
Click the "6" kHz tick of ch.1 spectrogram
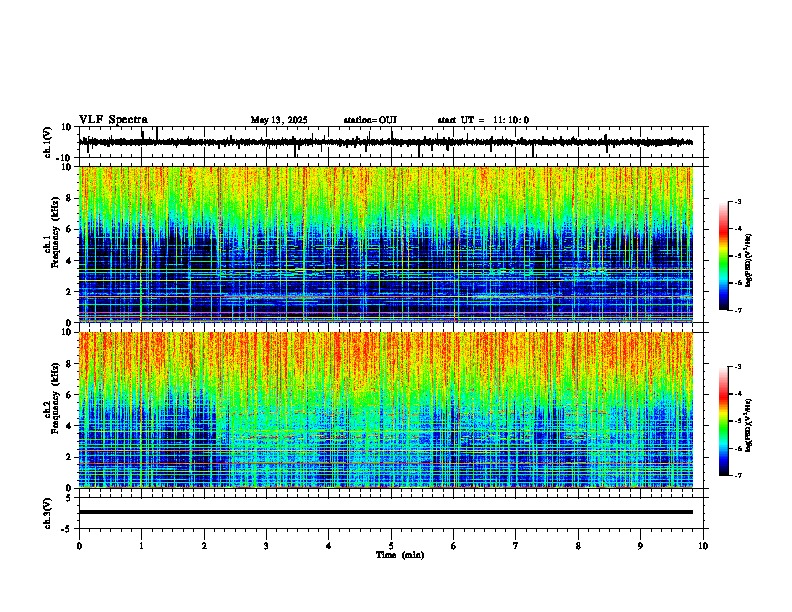point(70,229)
